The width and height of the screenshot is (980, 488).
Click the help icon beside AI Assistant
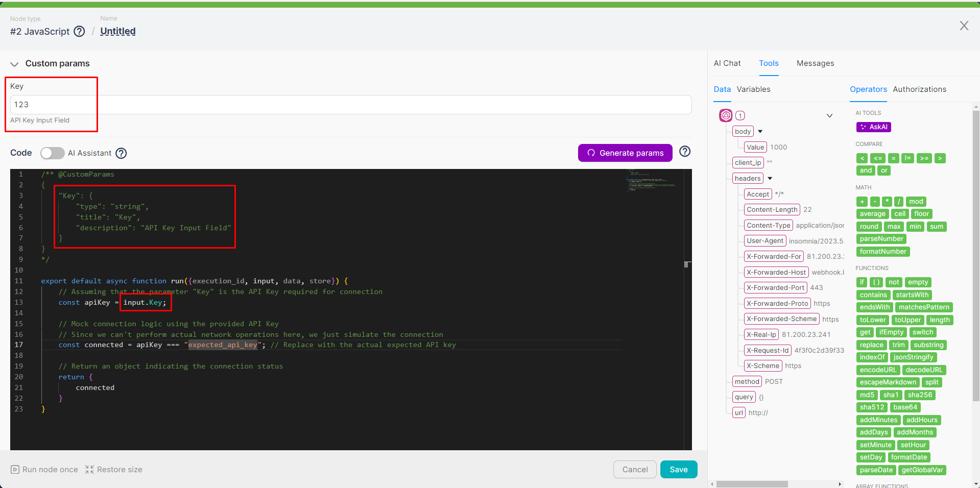click(121, 153)
